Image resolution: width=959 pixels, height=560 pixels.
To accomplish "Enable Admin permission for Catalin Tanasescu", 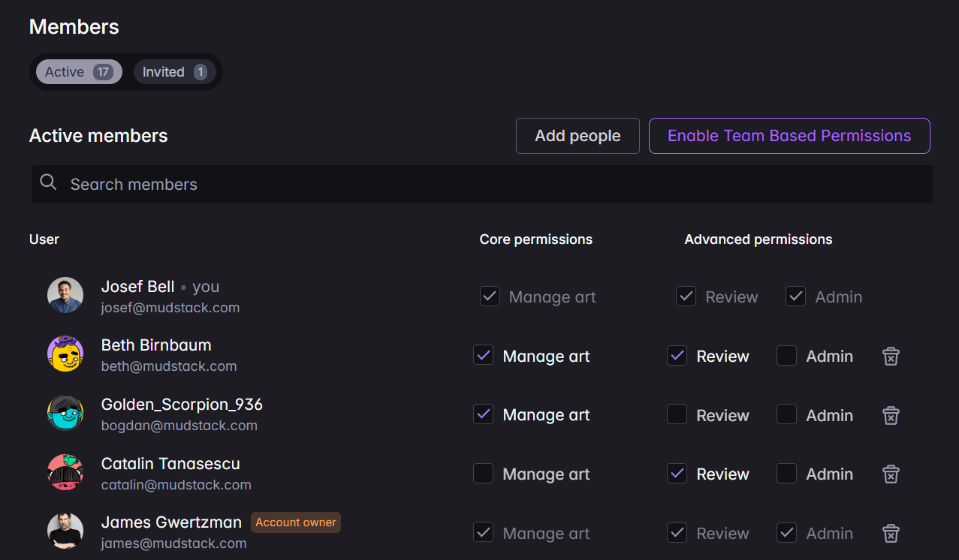I will [786, 474].
